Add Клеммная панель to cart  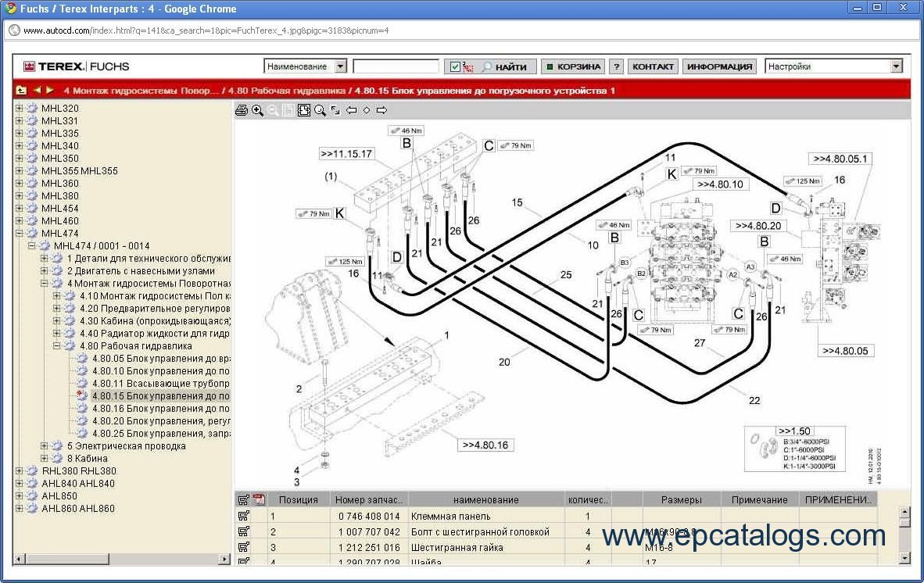click(x=243, y=516)
